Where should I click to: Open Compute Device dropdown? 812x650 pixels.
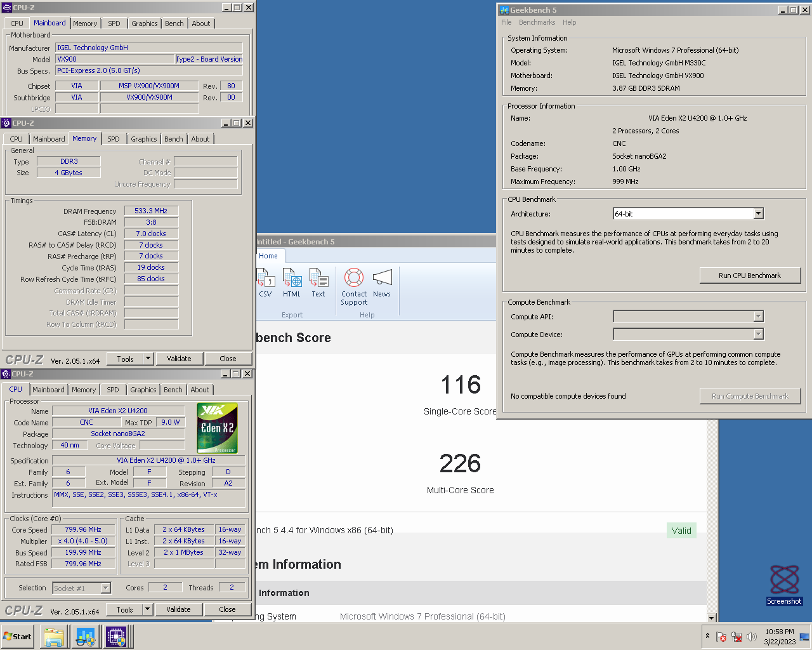pos(758,335)
